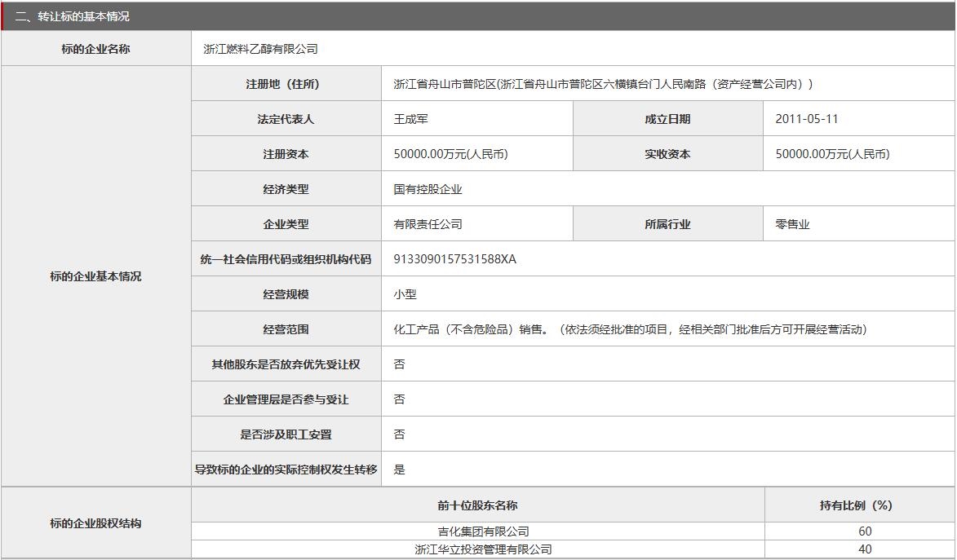The image size is (957, 560).
Task: Click the 实收资本 label cell
Action: point(666,153)
